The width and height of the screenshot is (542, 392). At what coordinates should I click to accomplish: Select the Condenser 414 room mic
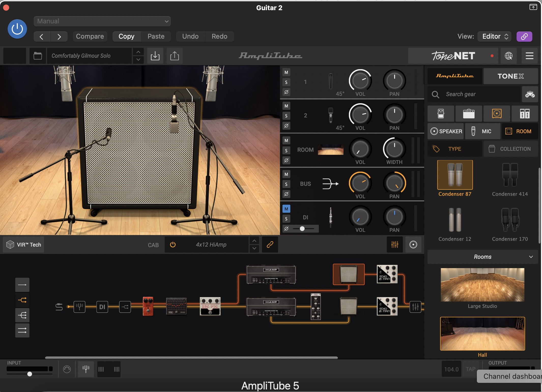tap(510, 179)
